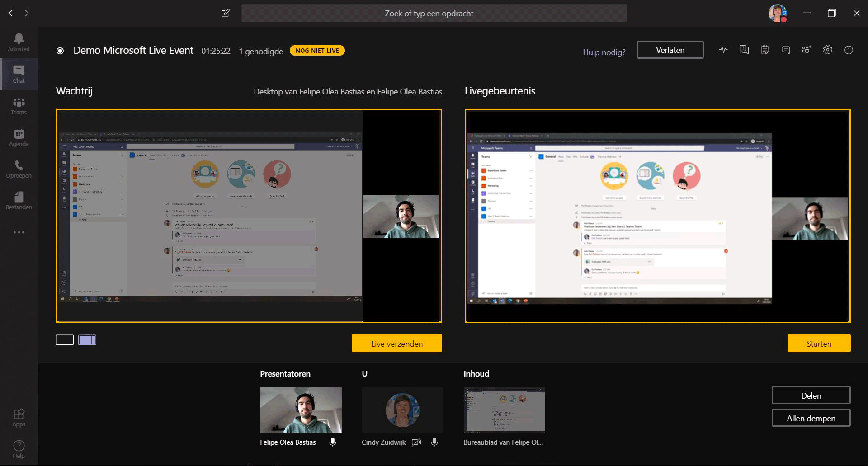Viewport: 868px width, 466px height.
Task: Open health and performance icon
Action: 723,50
